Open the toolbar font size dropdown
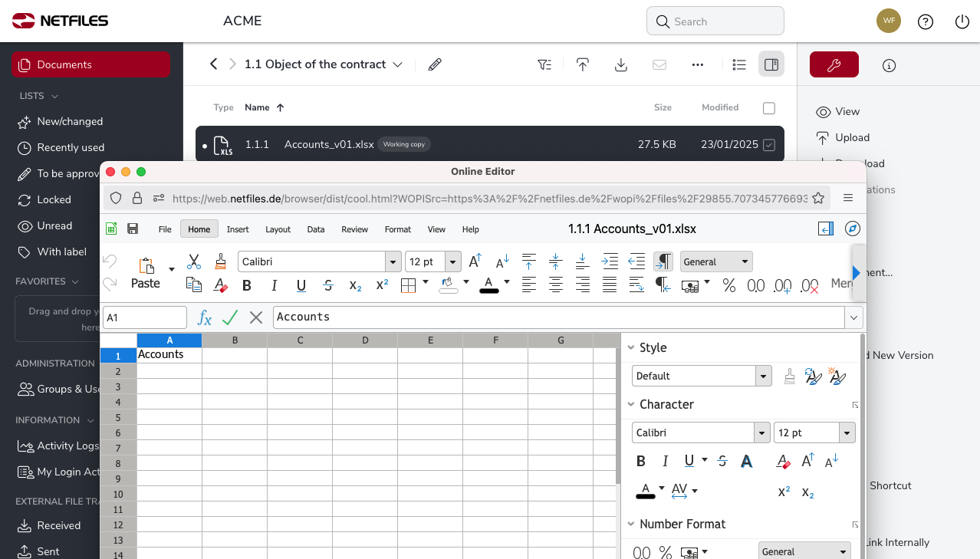 coord(452,261)
